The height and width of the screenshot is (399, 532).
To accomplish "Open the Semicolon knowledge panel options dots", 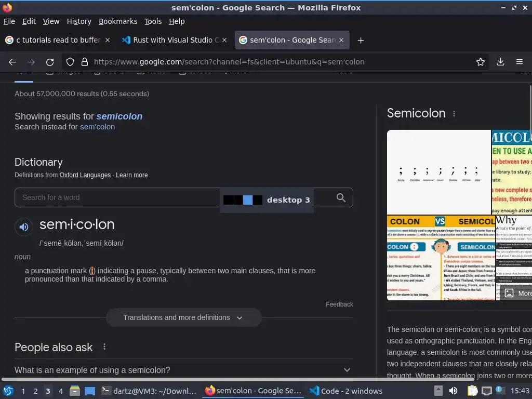I will 454,114.
